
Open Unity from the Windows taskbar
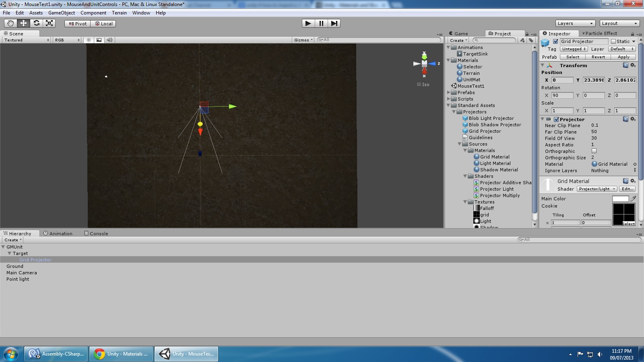186,354
